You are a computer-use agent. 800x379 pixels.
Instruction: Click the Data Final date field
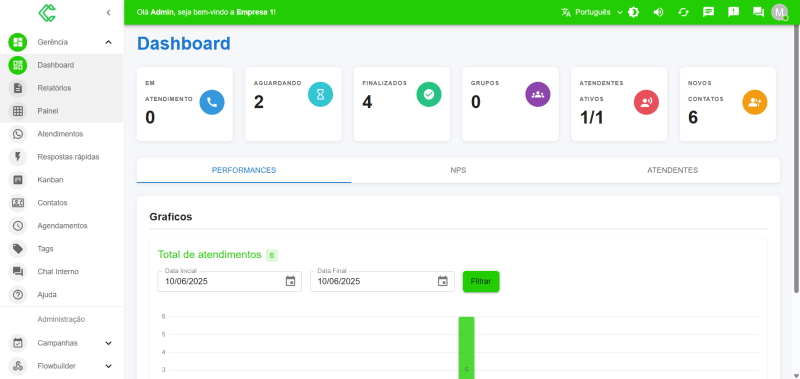pyautogui.click(x=382, y=281)
